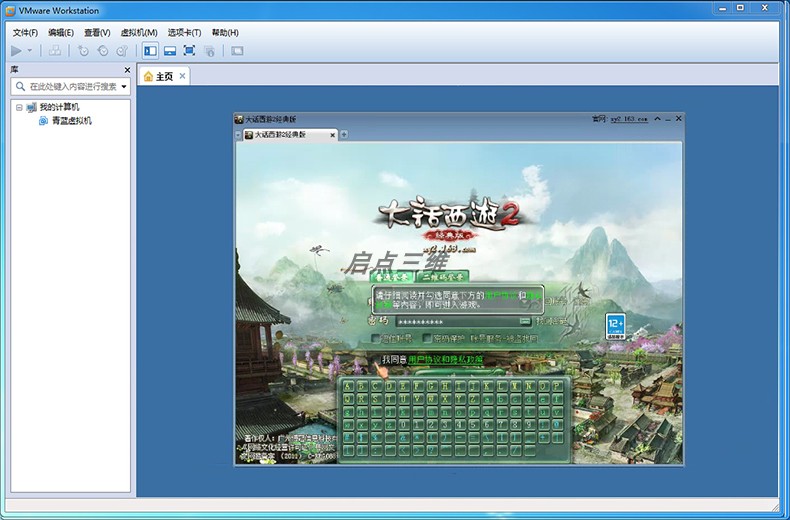Click digit 5 on the soft keyboard
790x520 pixels.
click(x=474, y=425)
